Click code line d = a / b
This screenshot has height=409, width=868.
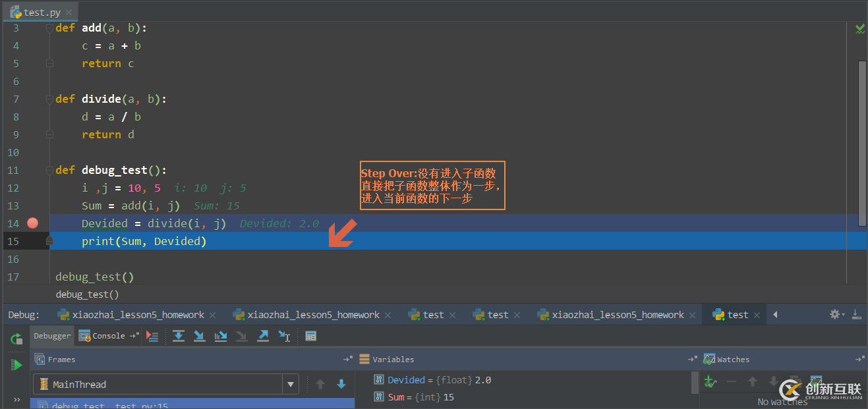[111, 117]
